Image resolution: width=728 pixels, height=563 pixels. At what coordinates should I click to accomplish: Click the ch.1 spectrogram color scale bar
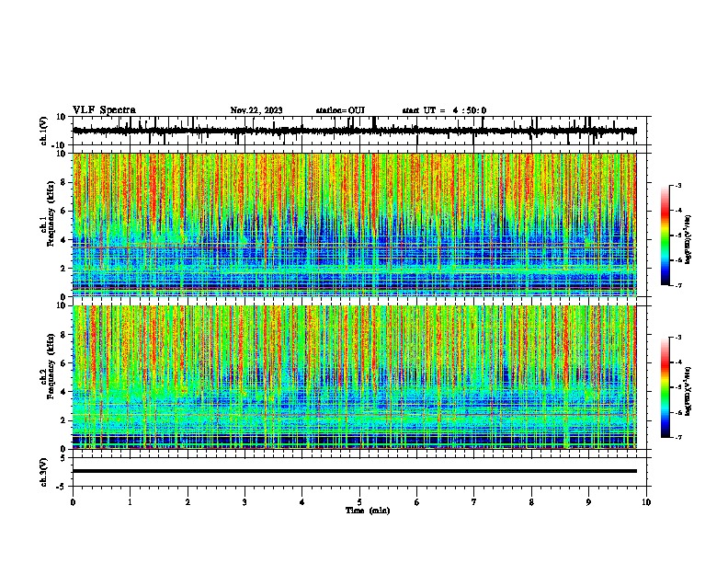(x=665, y=236)
